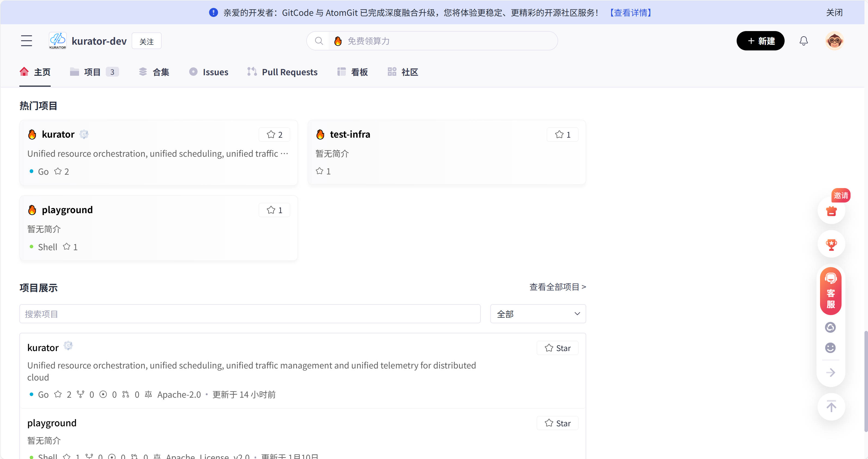Screen dimensions: 868x459
Task: Click the back-to-top arrow icon
Action: pos(831,407)
